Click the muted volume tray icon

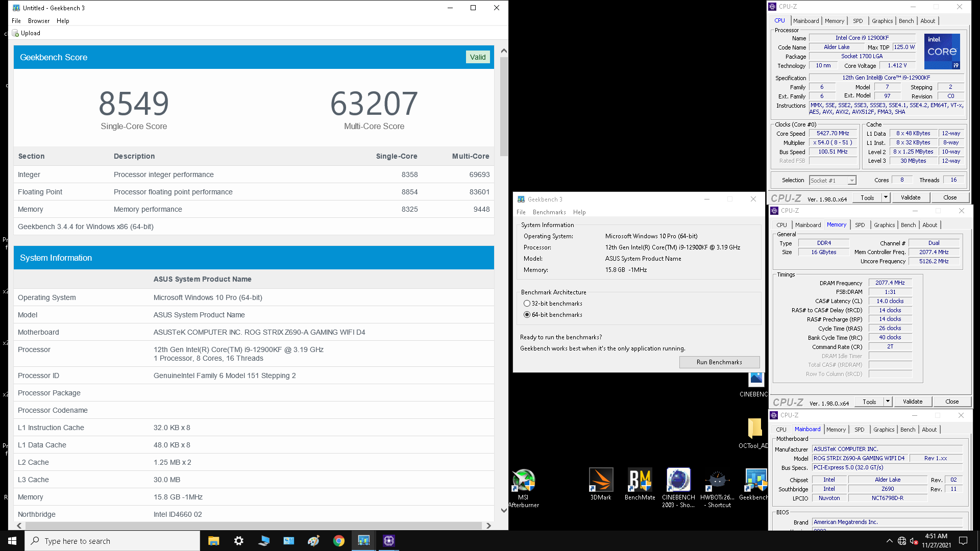tap(914, 541)
